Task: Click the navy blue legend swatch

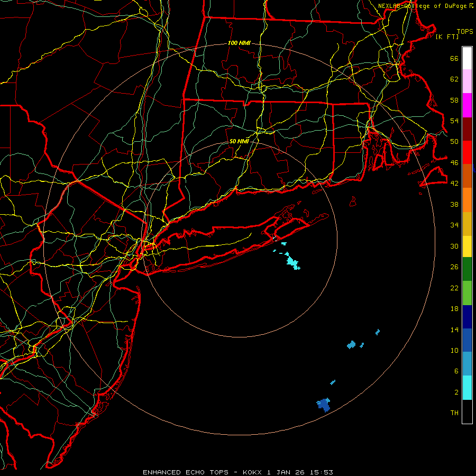Action: point(467,317)
